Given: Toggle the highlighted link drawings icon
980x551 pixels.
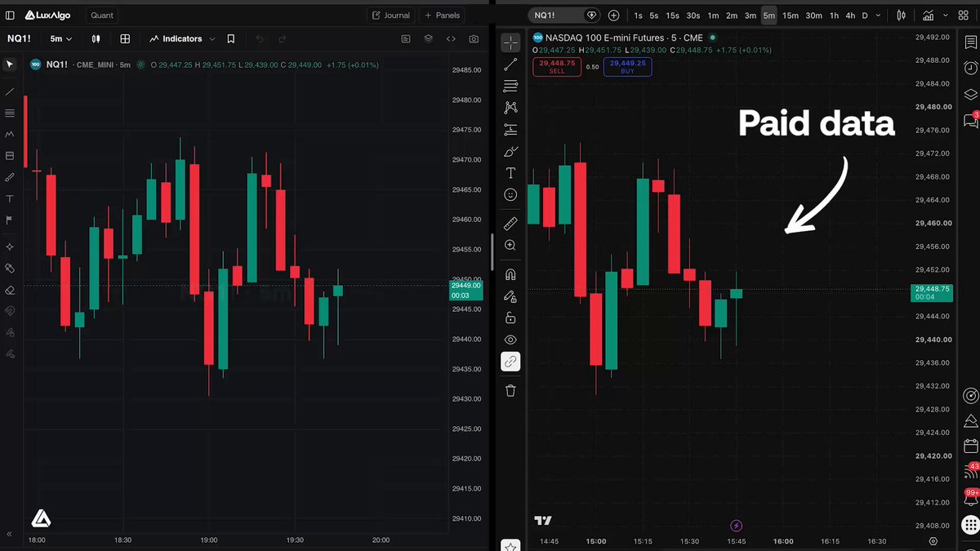Looking at the screenshot, I should (510, 361).
